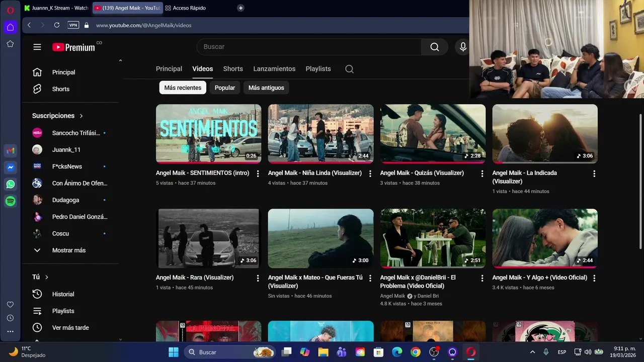Expand the Tú section chevron
The width and height of the screenshot is (644, 362).
click(47, 277)
